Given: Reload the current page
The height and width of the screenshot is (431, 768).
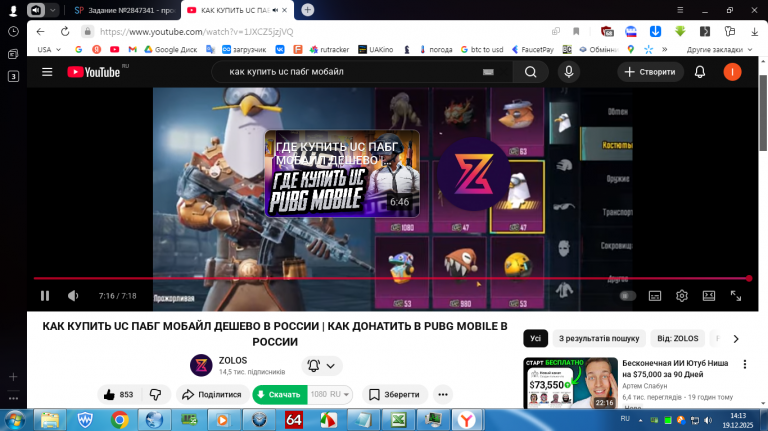Looking at the screenshot, I should coord(65,32).
